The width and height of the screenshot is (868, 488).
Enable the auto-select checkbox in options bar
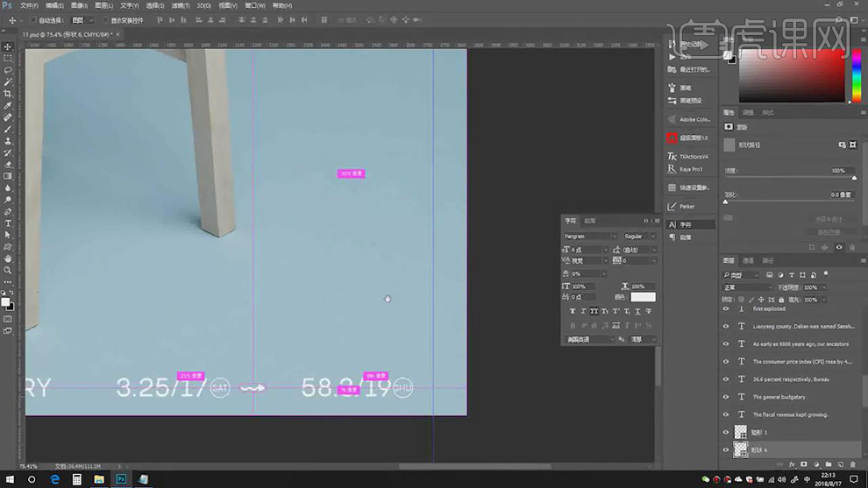[x=33, y=20]
